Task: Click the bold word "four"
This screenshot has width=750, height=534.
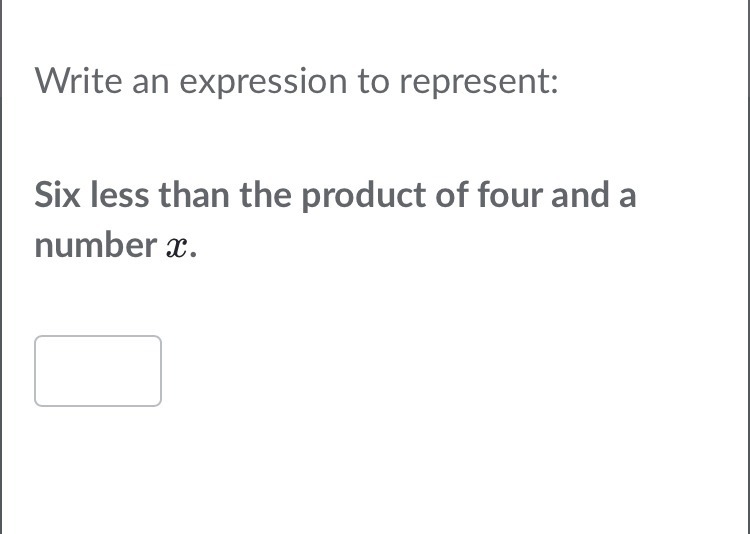Action: tap(509, 195)
